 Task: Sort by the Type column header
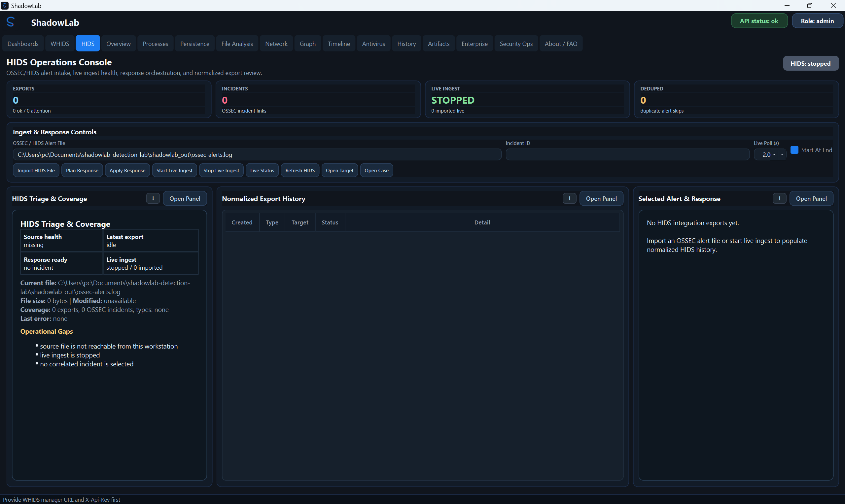pyautogui.click(x=272, y=222)
